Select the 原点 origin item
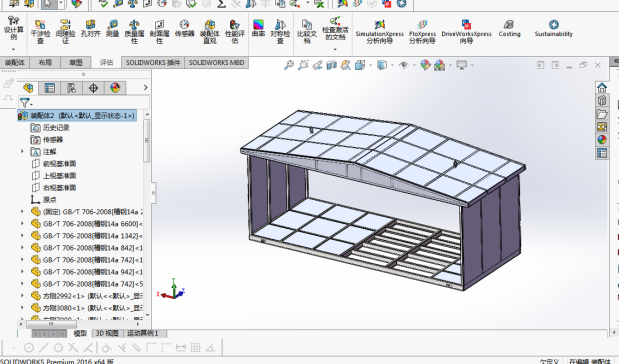This screenshot has height=364, width=619. point(50,199)
